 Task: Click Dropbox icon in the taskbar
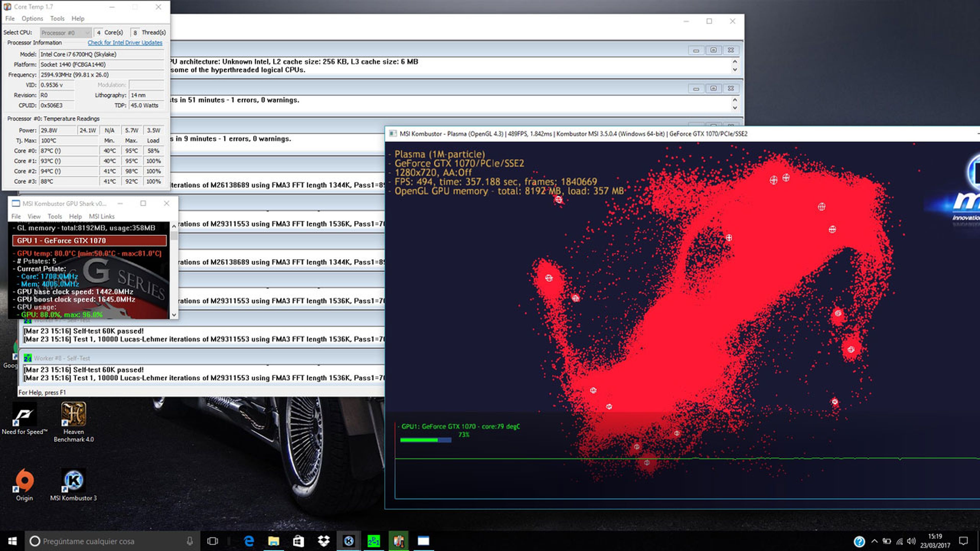(x=323, y=541)
